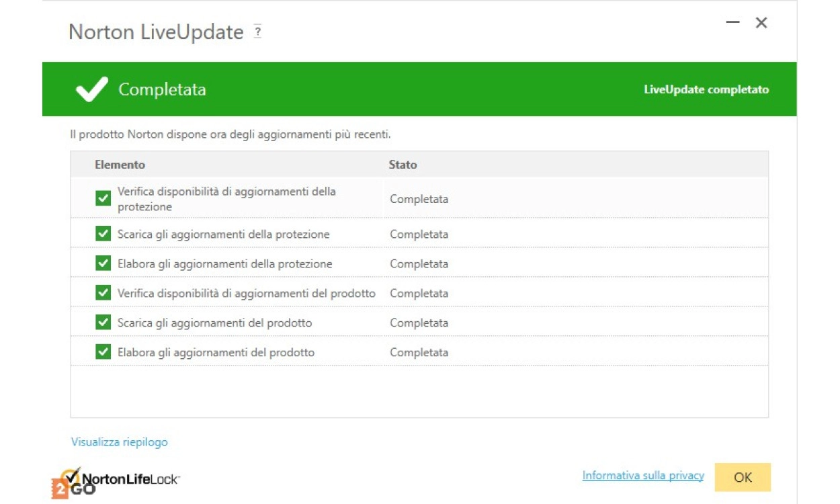This screenshot has width=840, height=504.
Task: Select the LiveUpdate completato status text
Action: point(706,89)
